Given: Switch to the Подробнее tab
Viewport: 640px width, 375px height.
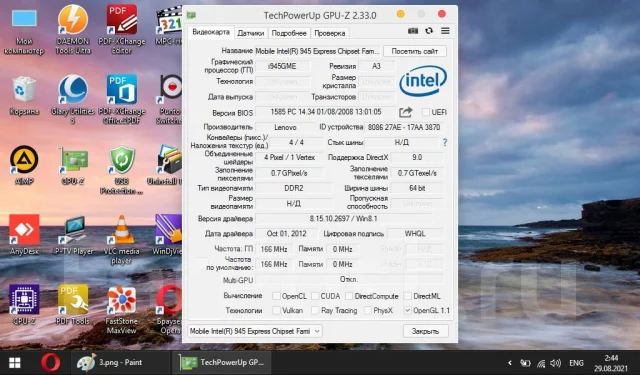Looking at the screenshot, I should (x=289, y=33).
